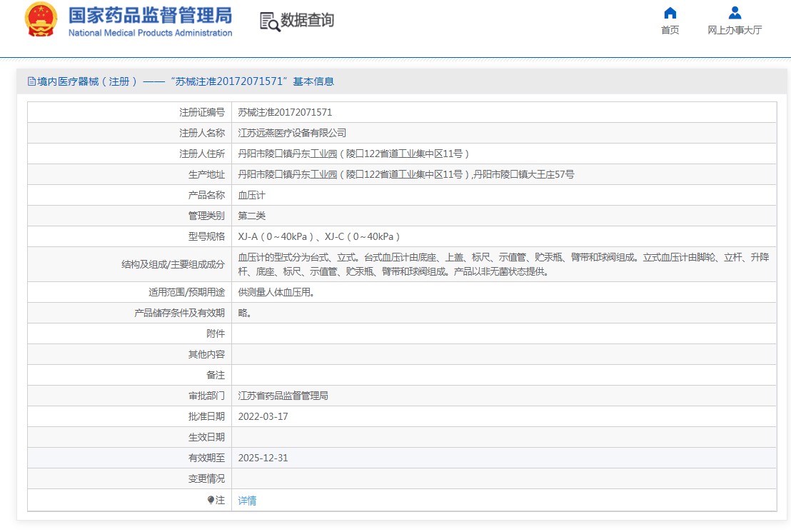Click the 注册人住所 row label
Viewport: 791px width, 532px height.
coord(202,154)
